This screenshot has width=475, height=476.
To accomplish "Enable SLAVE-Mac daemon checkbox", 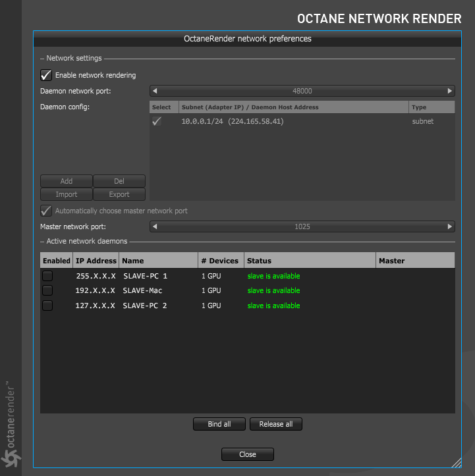I will (47, 290).
